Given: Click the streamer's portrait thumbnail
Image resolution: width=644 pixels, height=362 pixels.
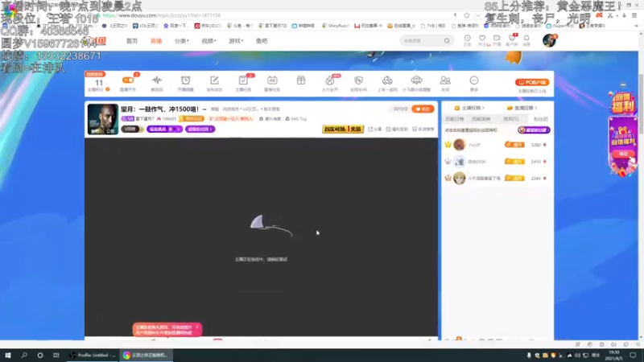Looking at the screenshot, I should coord(103,119).
